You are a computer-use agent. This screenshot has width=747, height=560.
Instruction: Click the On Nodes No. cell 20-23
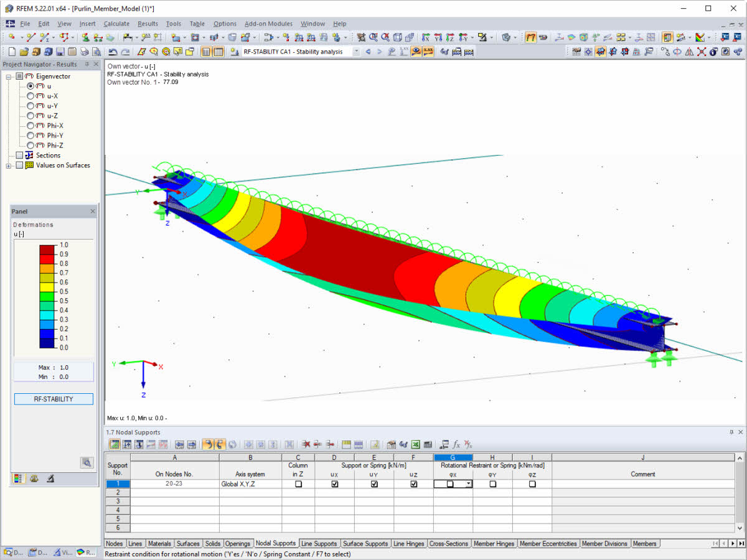(174, 483)
